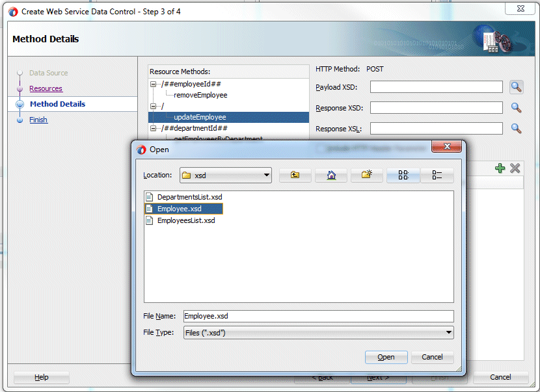The image size is (540, 392).
Task: Select Employee.xsd file name in the list
Action: click(x=180, y=209)
